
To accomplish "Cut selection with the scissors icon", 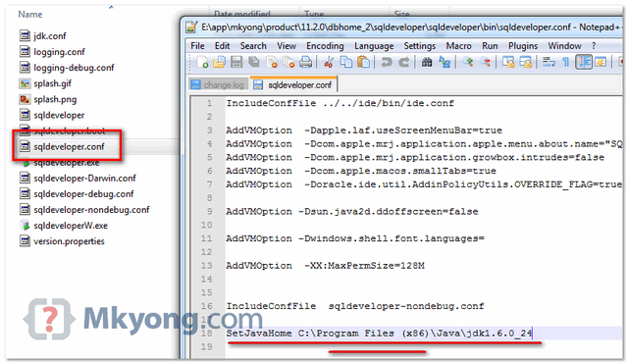I will 329,62.
